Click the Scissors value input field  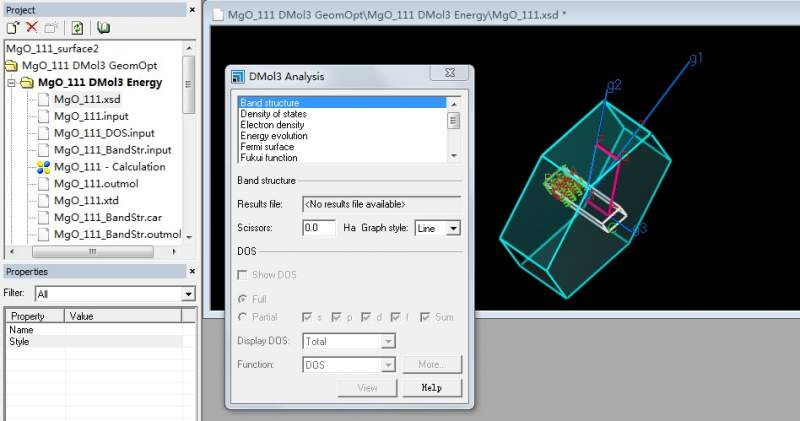(x=319, y=228)
